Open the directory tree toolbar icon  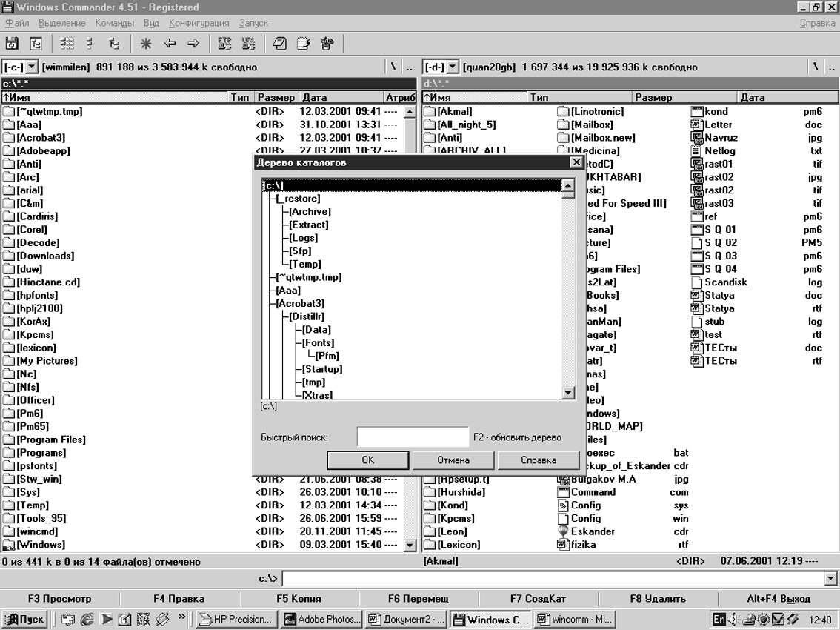coord(36,44)
